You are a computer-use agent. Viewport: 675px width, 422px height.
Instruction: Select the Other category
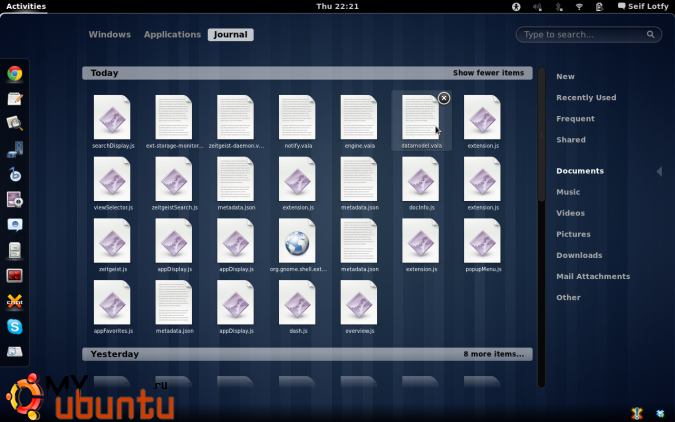pos(568,298)
